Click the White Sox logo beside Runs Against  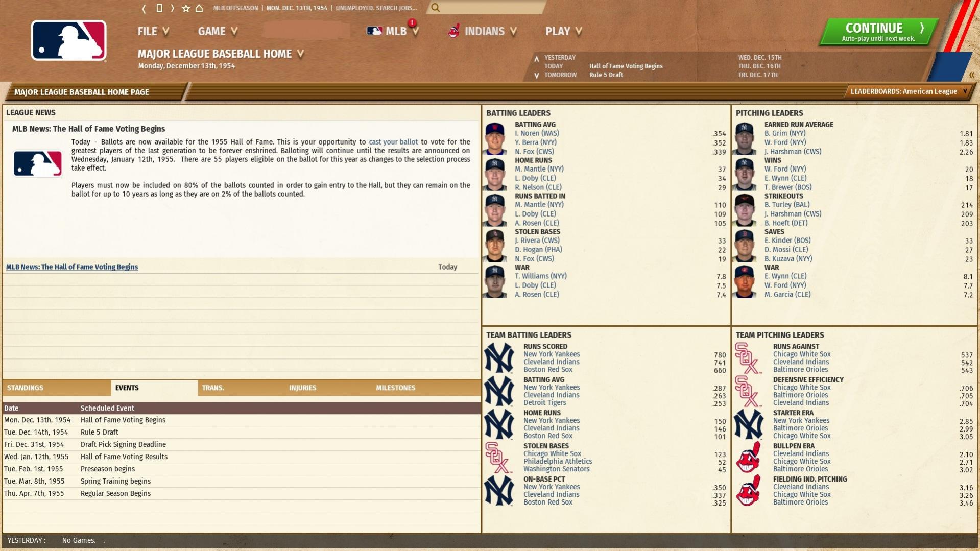pos(748,358)
